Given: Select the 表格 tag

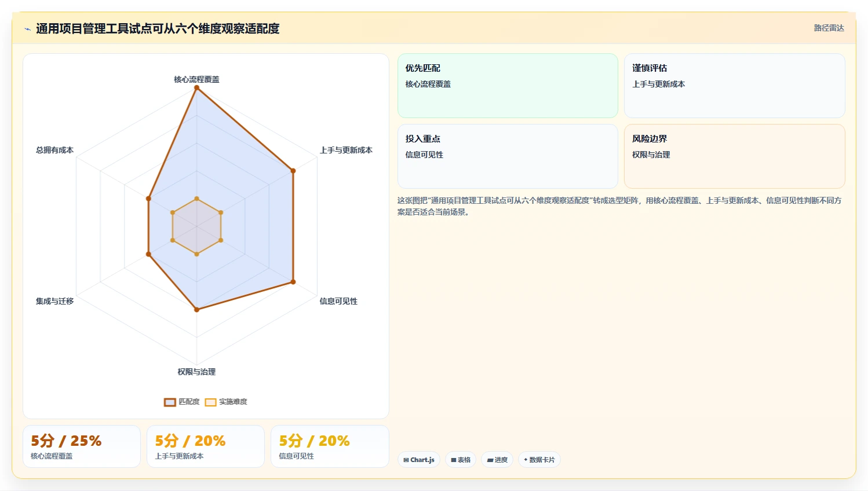Looking at the screenshot, I should click(x=461, y=460).
